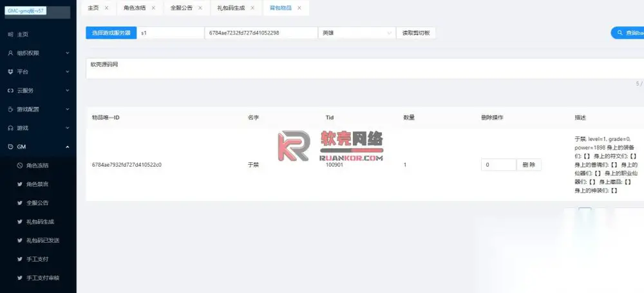Click the role ID field 6784ae7232fd727d41052298

[x=261, y=33]
